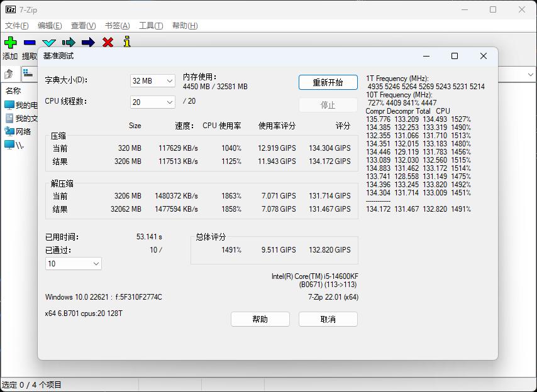Select the 网络 network icon
The height and width of the screenshot is (392, 537).
(x=9, y=131)
